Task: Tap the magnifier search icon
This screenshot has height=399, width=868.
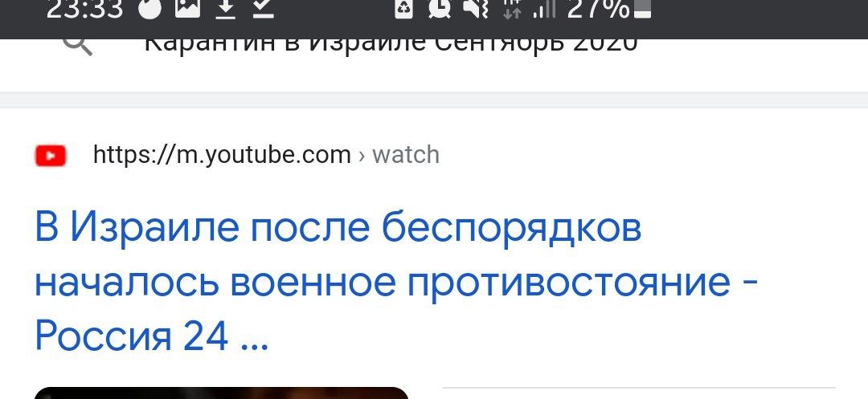Action: [78, 45]
